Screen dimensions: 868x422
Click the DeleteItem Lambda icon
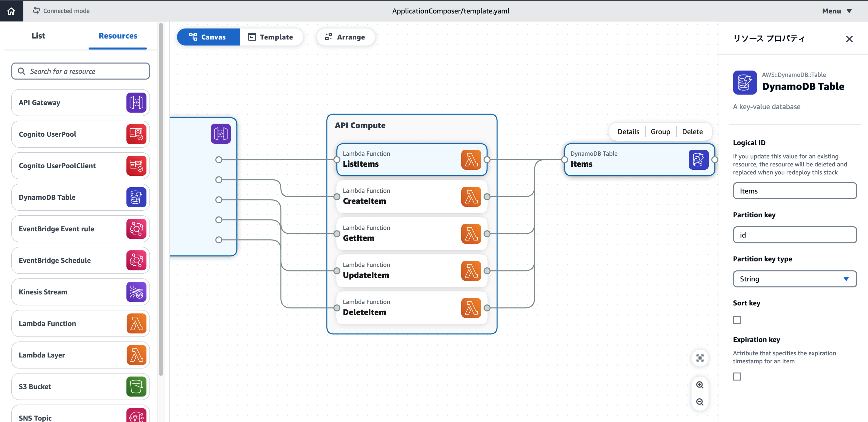click(x=471, y=308)
